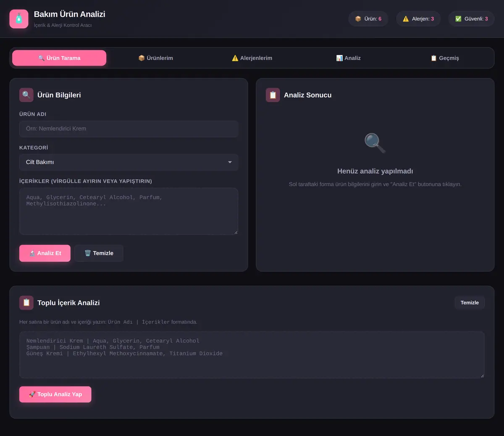Click the clipboard icon beside Analiz Sonucu
The height and width of the screenshot is (436, 504).
(x=273, y=95)
